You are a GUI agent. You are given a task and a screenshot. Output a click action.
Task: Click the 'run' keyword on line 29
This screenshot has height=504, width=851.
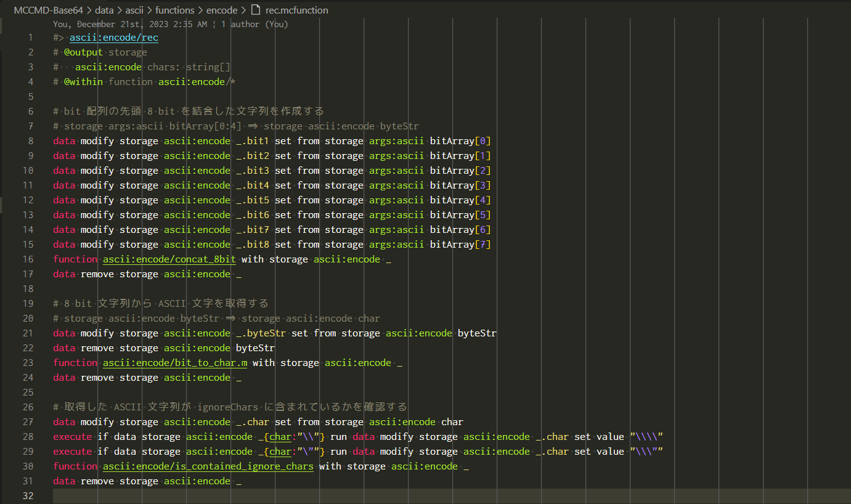pos(339,452)
